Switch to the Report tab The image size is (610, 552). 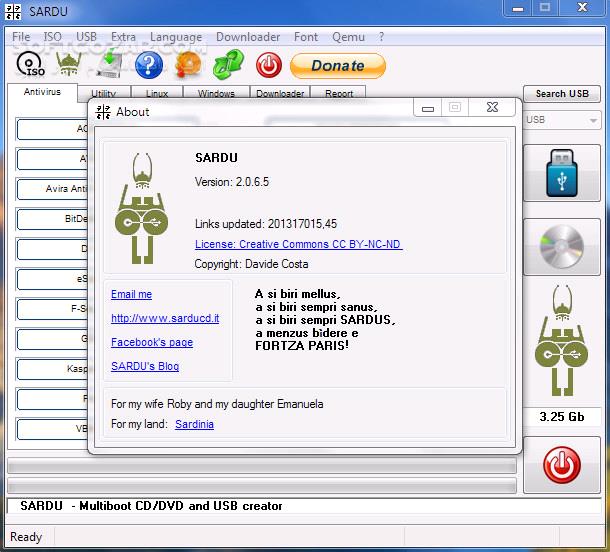(x=338, y=94)
